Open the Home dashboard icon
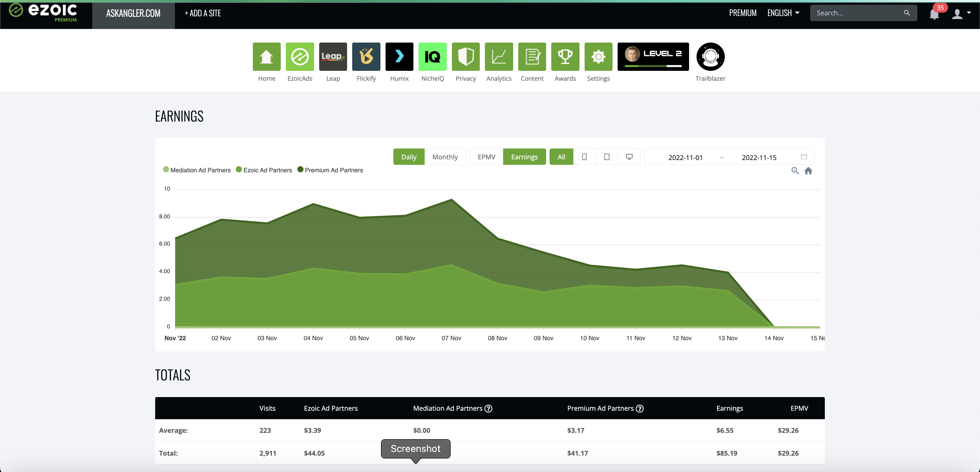980x472 pixels. [266, 57]
